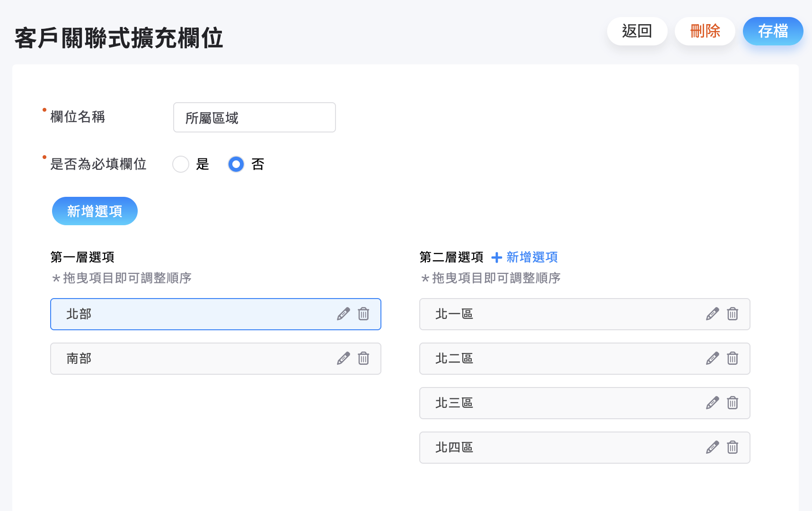Edit the 北二區 option using its pencil icon
This screenshot has width=812, height=511.
(x=712, y=359)
